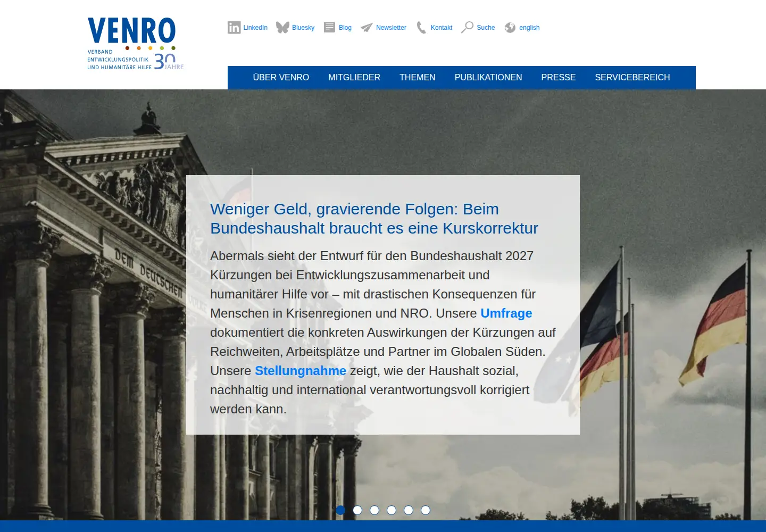
Task: Open the Suche text link
Action: 486,28
